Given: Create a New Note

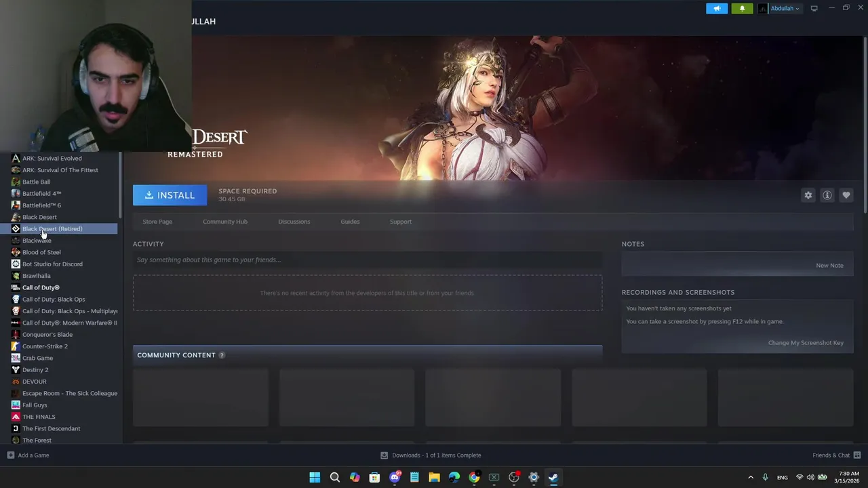Looking at the screenshot, I should pos(829,265).
